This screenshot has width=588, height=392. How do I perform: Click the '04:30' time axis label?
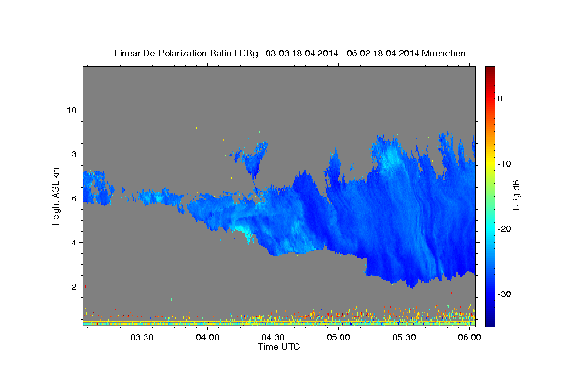[x=273, y=337]
